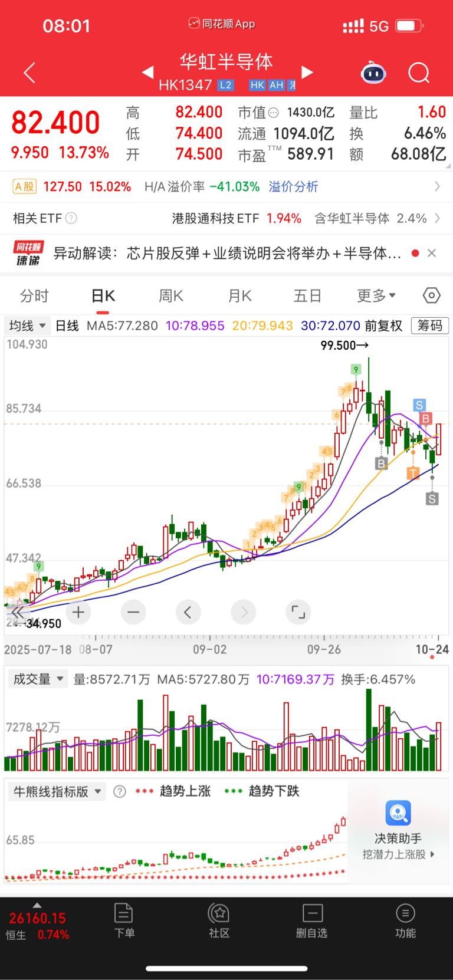Tap the 同花顺速递 news logo
Screen dimensions: 453x980
click(x=28, y=253)
